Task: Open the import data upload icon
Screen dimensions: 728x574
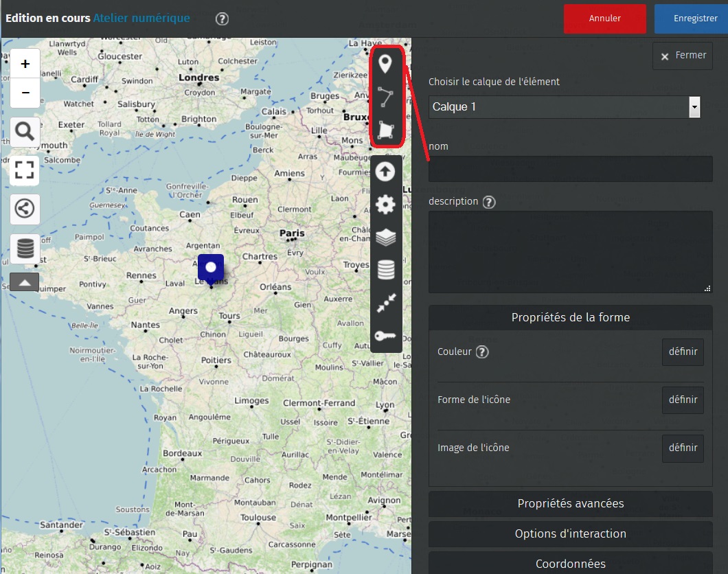Action: (385, 172)
